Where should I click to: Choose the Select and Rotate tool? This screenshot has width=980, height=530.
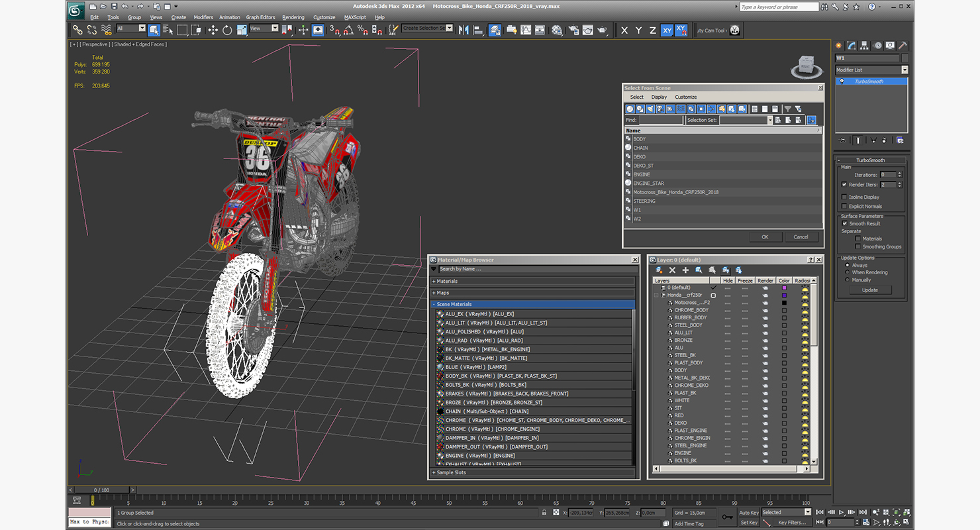[x=227, y=30]
